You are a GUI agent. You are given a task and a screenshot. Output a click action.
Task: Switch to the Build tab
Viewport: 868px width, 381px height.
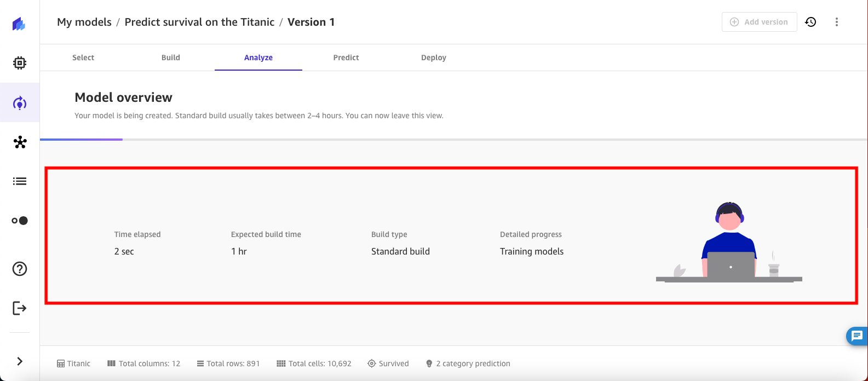tap(171, 57)
